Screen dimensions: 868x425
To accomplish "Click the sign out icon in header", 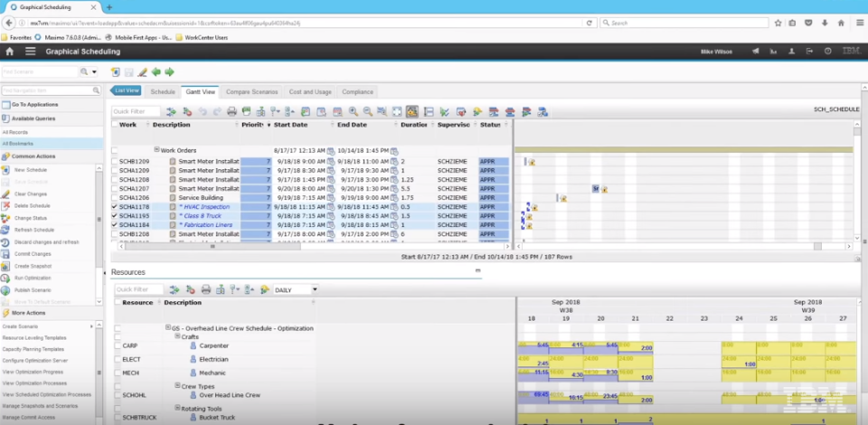I will point(809,52).
